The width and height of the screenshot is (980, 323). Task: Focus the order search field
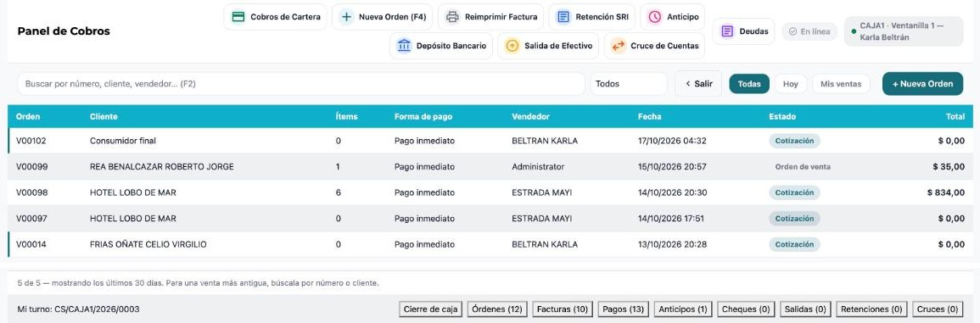coord(300,84)
